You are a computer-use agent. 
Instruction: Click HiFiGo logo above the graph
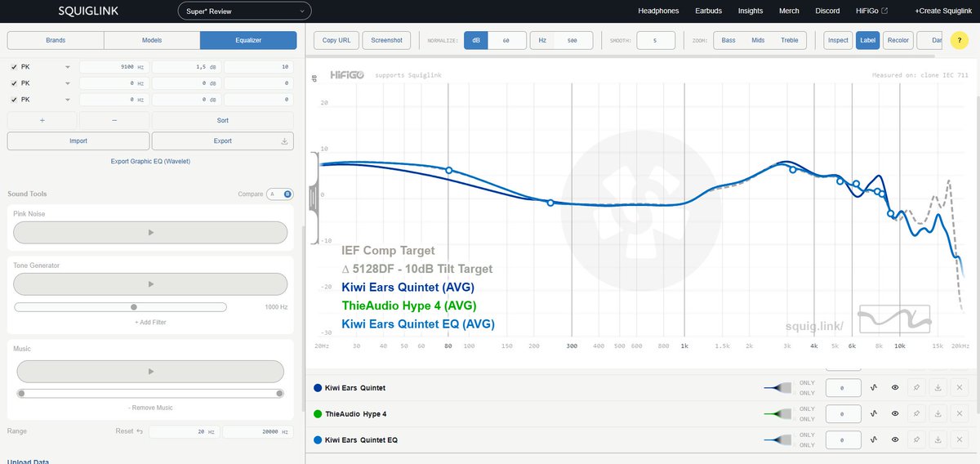347,74
